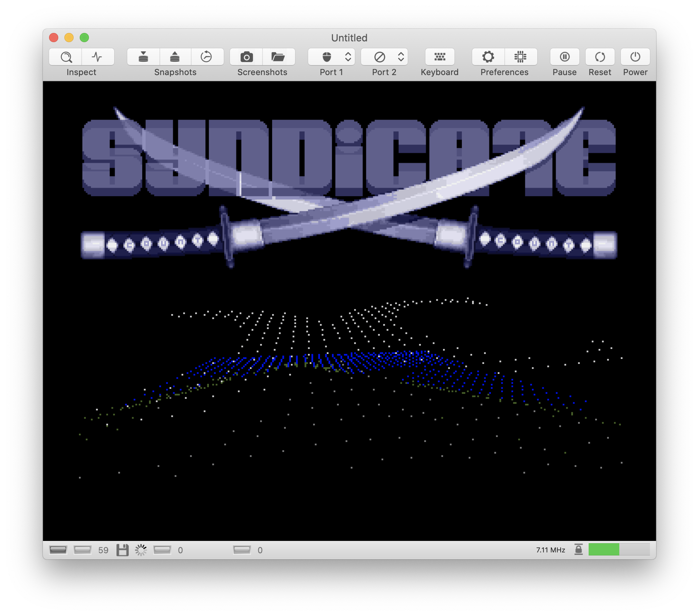The image size is (699, 616).
Task: Click the third drive LED in status bar
Action: [x=242, y=550]
